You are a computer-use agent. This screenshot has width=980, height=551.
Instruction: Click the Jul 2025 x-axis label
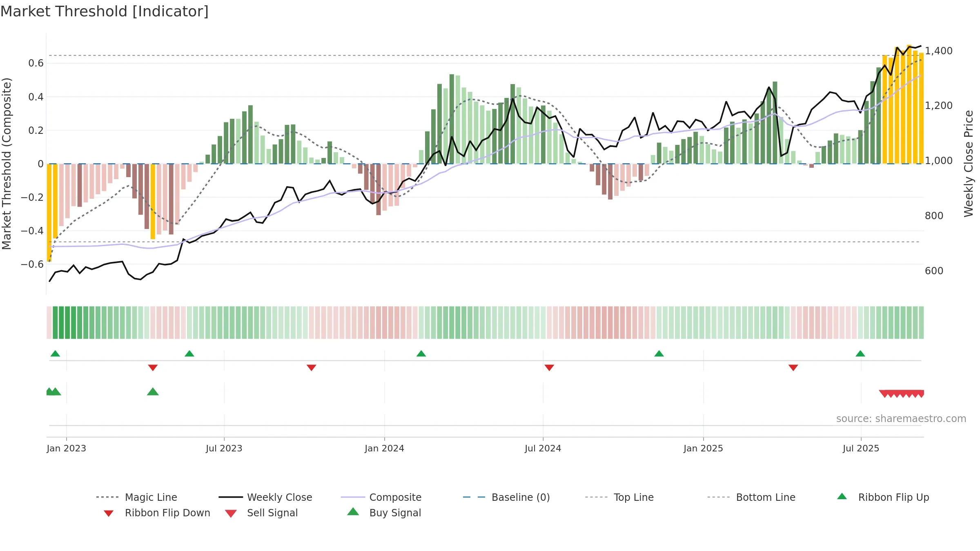coord(861,448)
